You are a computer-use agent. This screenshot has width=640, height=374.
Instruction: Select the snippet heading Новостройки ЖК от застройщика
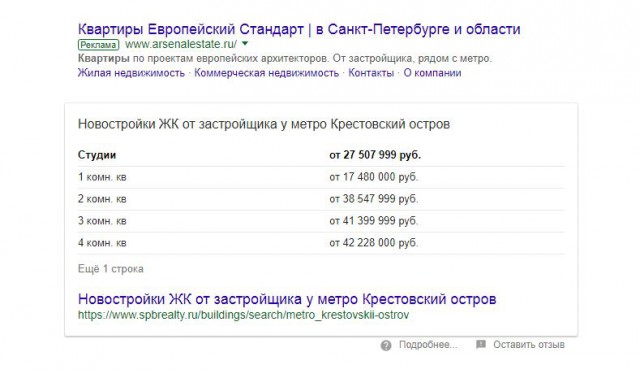coord(264,124)
